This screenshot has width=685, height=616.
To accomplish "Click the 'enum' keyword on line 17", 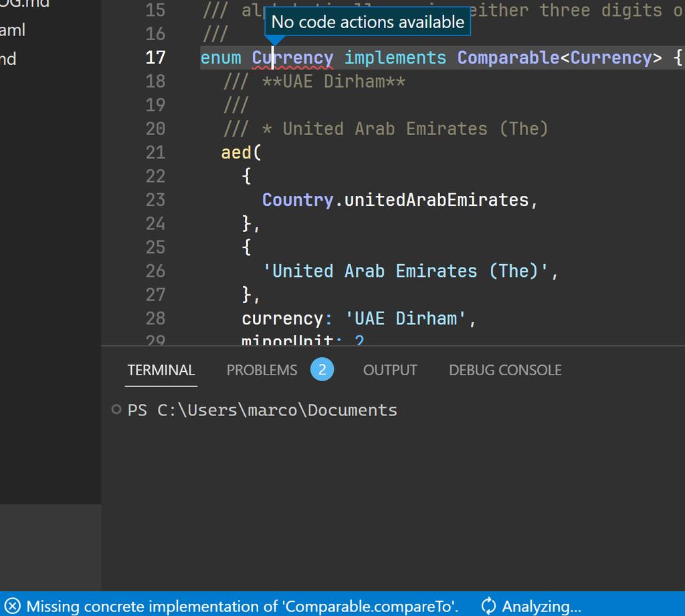I will [221, 58].
